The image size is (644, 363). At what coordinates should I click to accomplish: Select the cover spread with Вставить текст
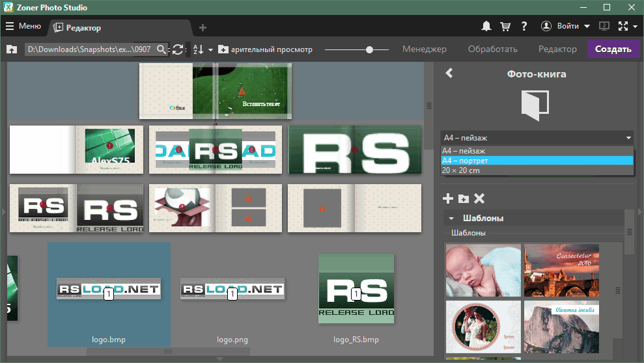pos(216,91)
